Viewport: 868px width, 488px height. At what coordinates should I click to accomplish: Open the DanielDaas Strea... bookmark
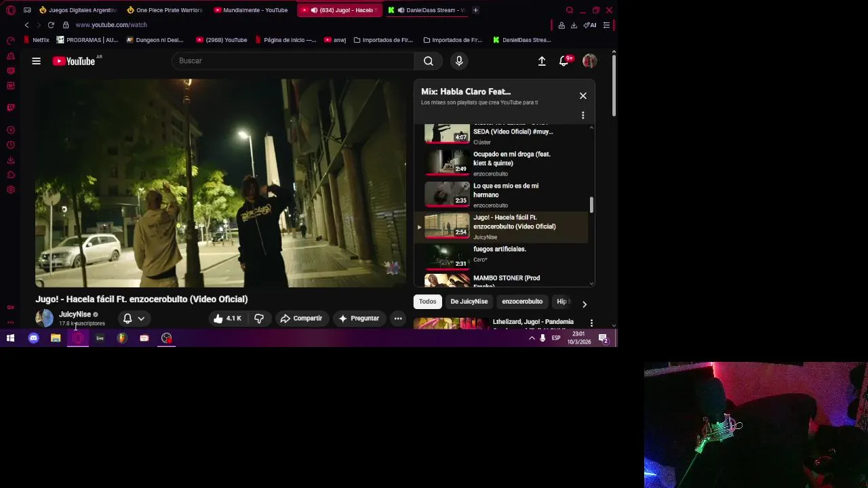(x=522, y=40)
